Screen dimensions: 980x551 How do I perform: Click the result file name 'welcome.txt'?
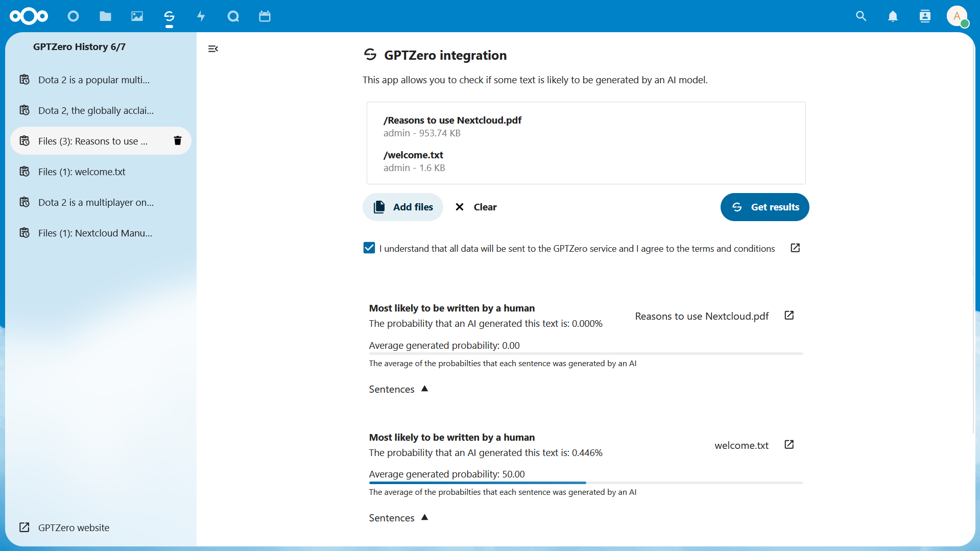click(742, 445)
